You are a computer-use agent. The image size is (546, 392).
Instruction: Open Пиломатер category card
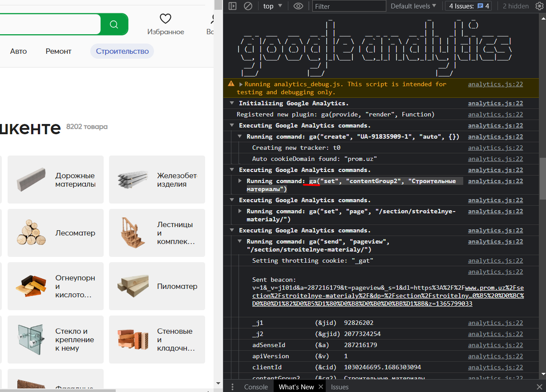coord(157,286)
